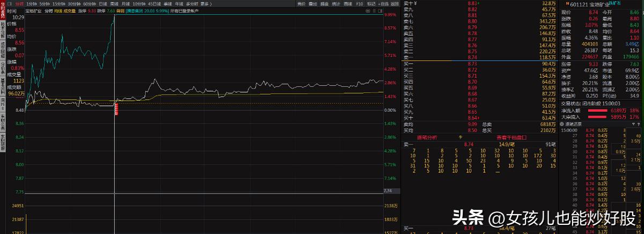Click the 卖十 order book row
Screen dimensions: 644x234
[x=480, y=3]
